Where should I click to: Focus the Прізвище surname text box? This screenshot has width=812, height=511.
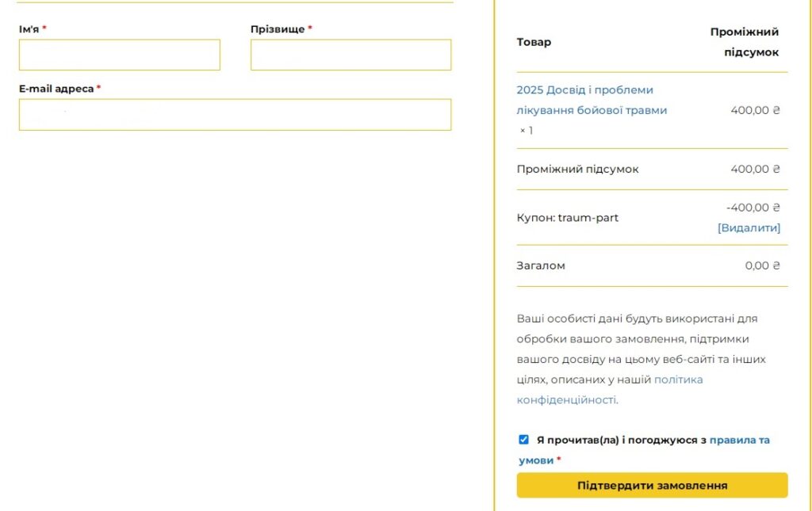tap(350, 55)
